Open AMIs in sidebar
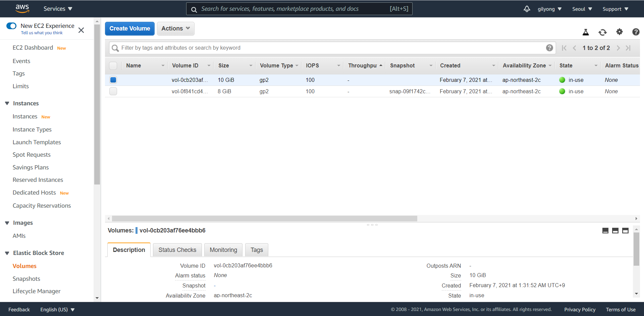The width and height of the screenshot is (644, 316). (x=19, y=236)
